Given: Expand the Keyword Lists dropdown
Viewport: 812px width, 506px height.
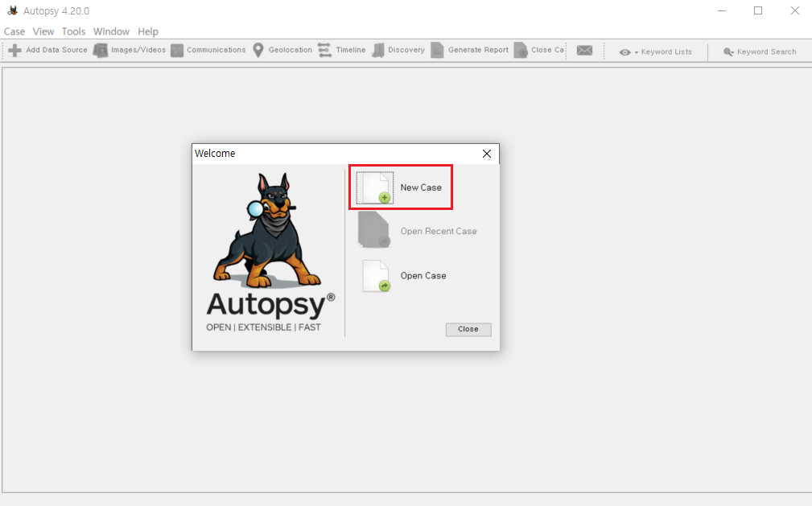Looking at the screenshot, I should coord(656,51).
